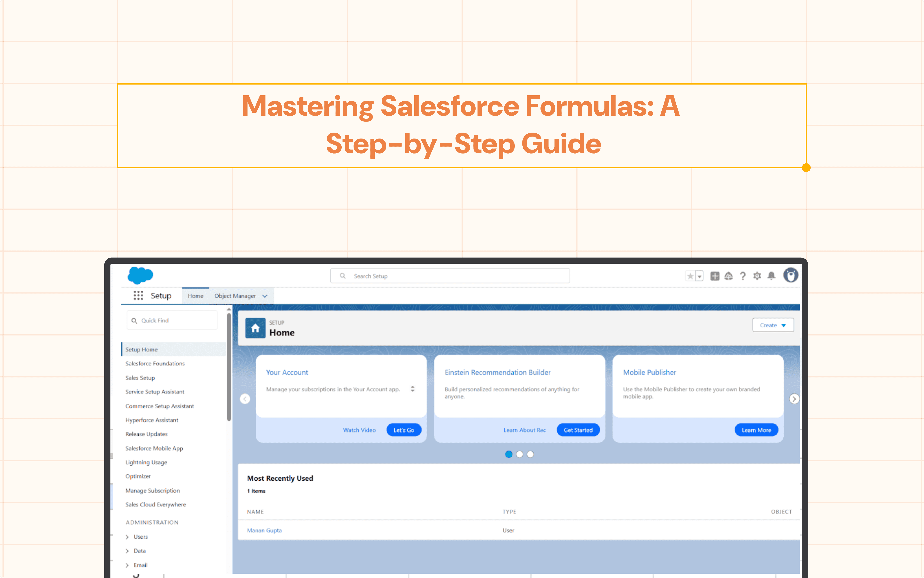
Task: Click inside the Search Setup field
Action: coord(450,276)
